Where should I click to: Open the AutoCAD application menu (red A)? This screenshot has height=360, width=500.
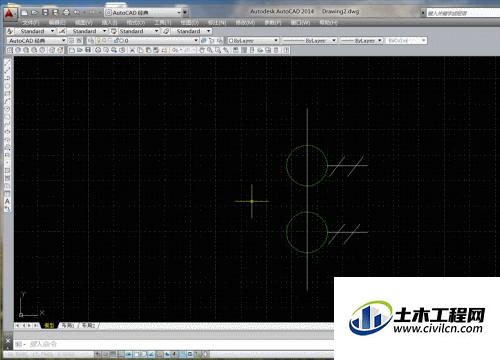tap(9, 13)
